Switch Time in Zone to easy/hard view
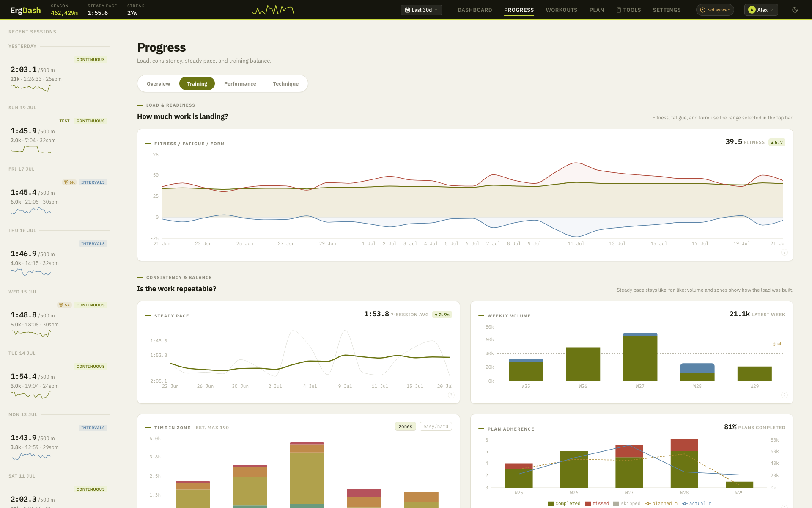 436,426
